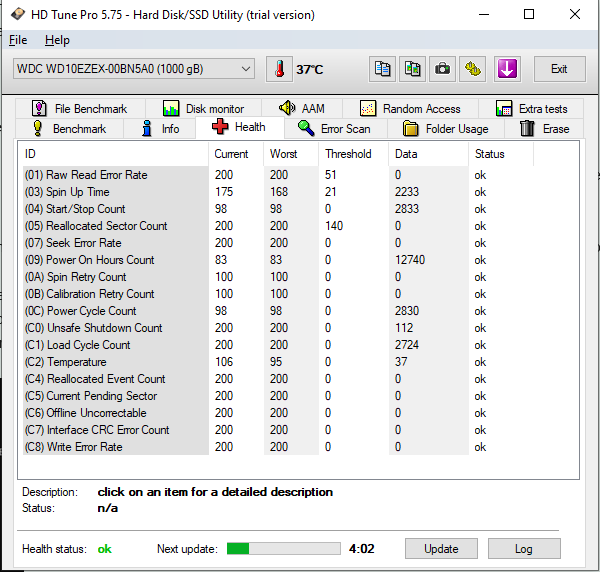
Task: Switch to the Error Scan tab
Action: click(x=336, y=129)
